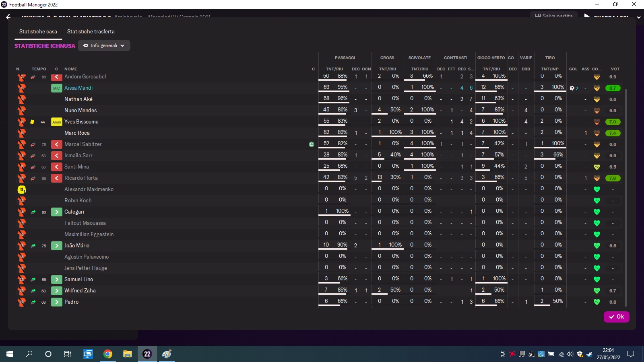Screen dimensions: 644x362
Task: Sort by the NOME column header
Action: [70, 69]
